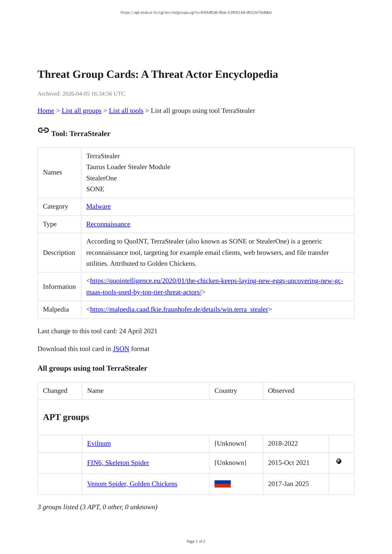Click the Observed column header
Viewport: 392px width, 554px height.
(281, 391)
